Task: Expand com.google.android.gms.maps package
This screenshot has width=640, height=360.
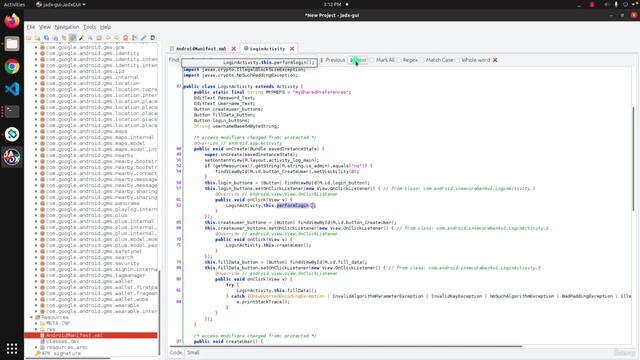Action: [x=36, y=131]
